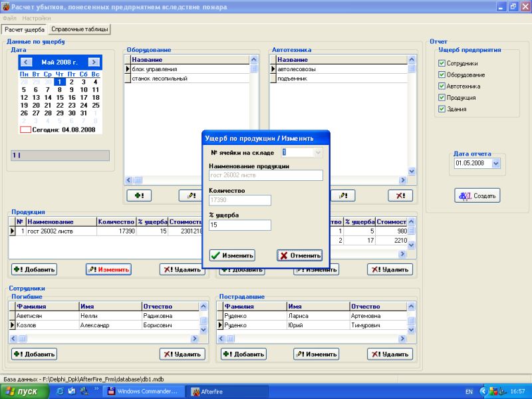Click the % ущерба input field
The image size is (532, 399).
239,225
